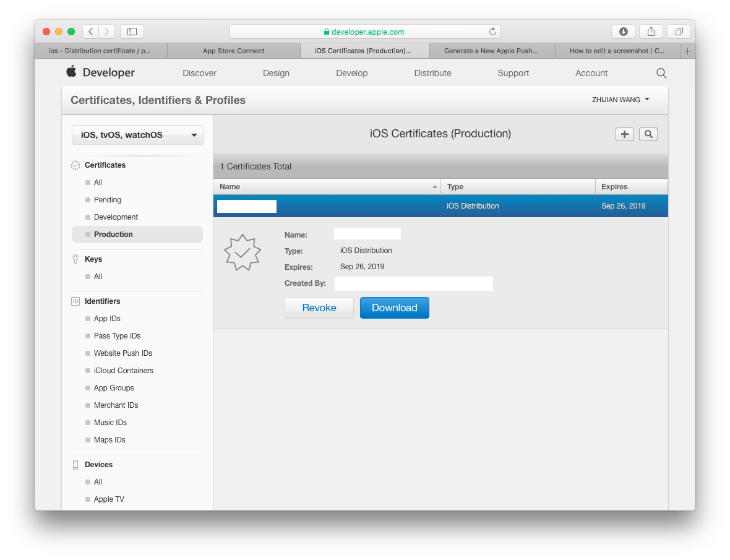
Task: Select Production certificates in sidebar
Action: point(137,235)
